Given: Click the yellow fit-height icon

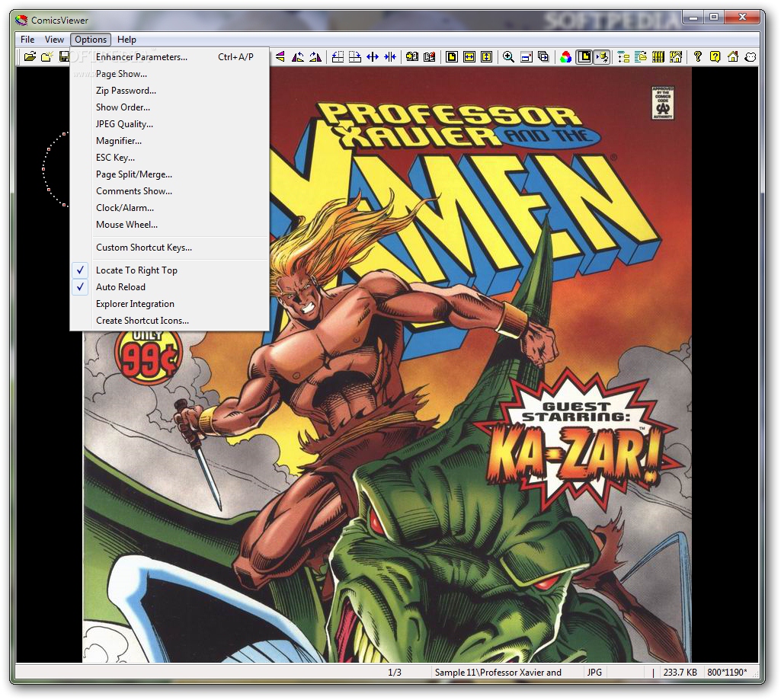Looking at the screenshot, I should tap(487, 57).
